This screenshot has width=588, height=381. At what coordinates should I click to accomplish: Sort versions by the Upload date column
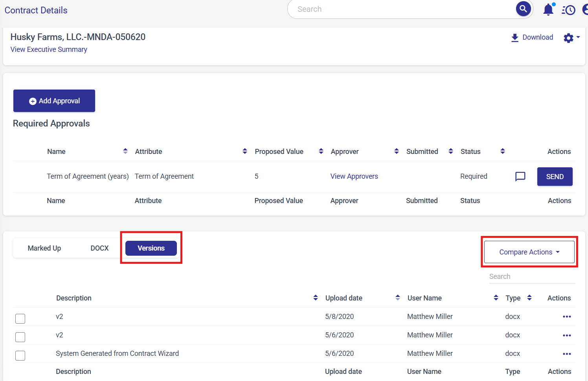click(397, 298)
